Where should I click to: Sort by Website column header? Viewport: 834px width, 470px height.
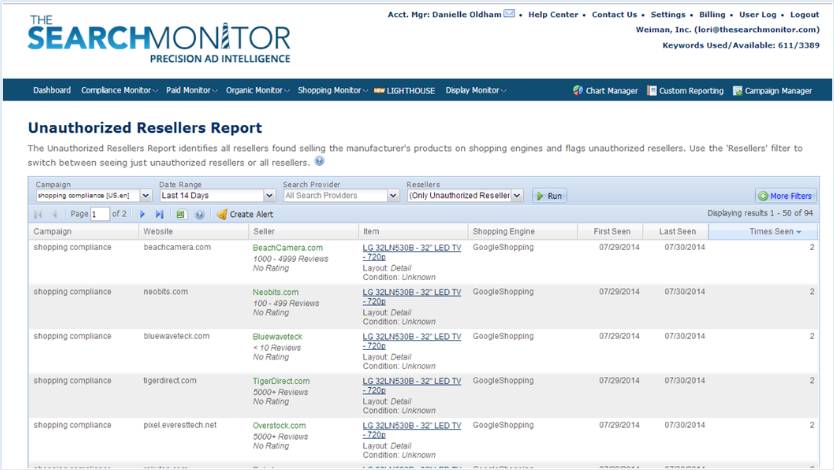tap(193, 231)
